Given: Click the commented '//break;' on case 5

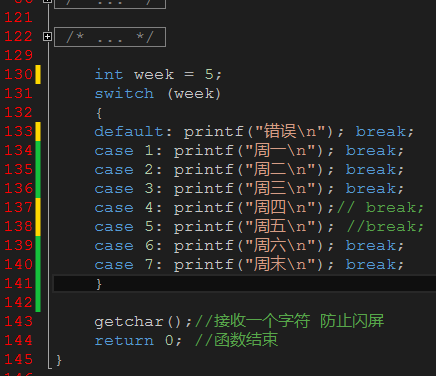Looking at the screenshot, I should click(x=385, y=227).
